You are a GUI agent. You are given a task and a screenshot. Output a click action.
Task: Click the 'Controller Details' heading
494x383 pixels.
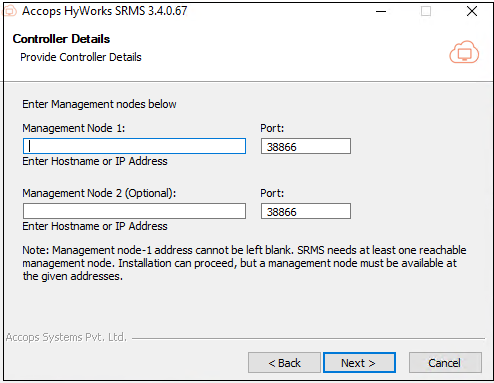point(61,39)
